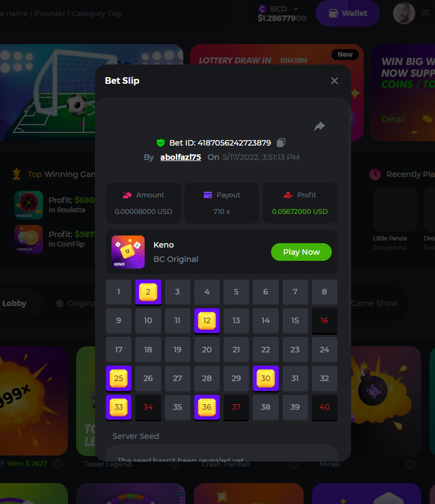Copy the Bet ID with copy icon
The image size is (435, 504).
click(x=281, y=142)
